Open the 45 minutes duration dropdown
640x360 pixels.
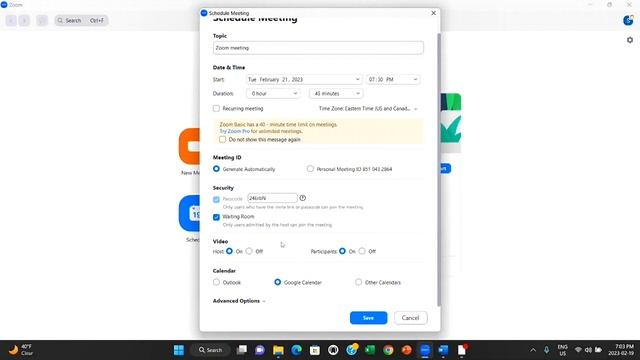click(x=336, y=93)
